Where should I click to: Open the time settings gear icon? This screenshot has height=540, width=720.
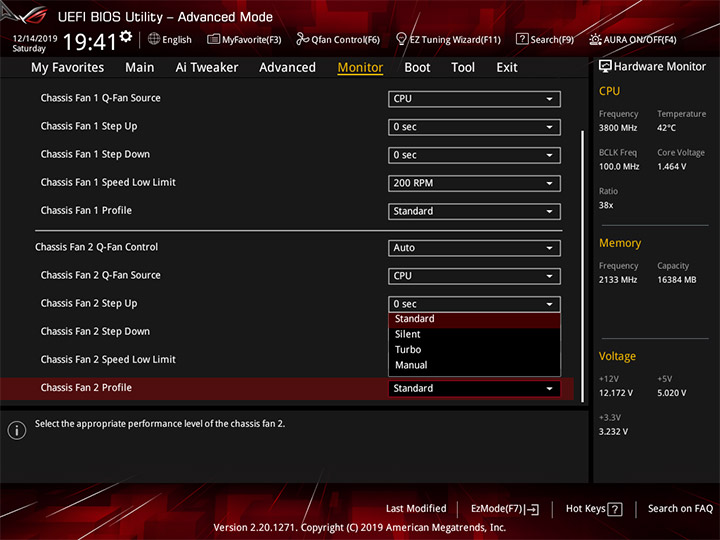coord(126,36)
